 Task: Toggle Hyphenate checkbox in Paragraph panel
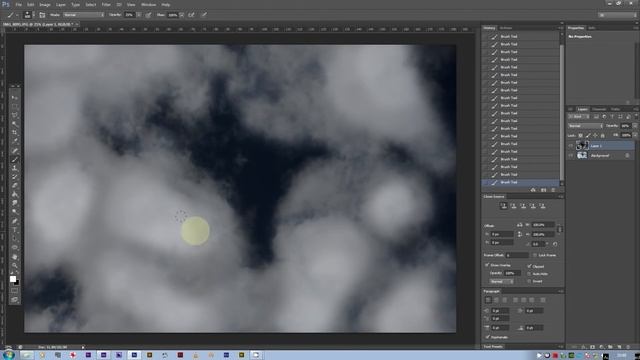tap(487, 337)
